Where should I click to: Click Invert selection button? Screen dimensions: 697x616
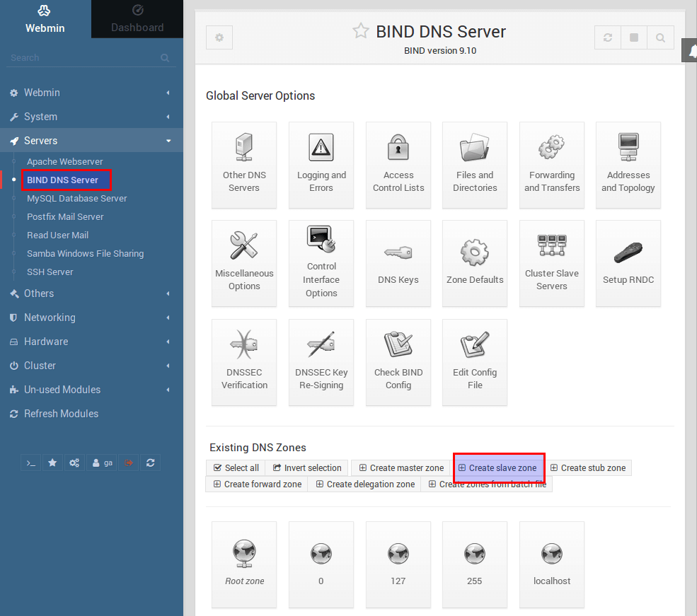[x=306, y=467]
